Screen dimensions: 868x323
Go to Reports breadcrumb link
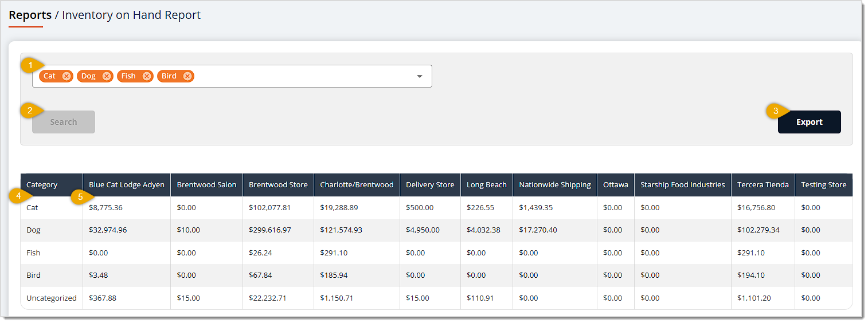(30, 15)
